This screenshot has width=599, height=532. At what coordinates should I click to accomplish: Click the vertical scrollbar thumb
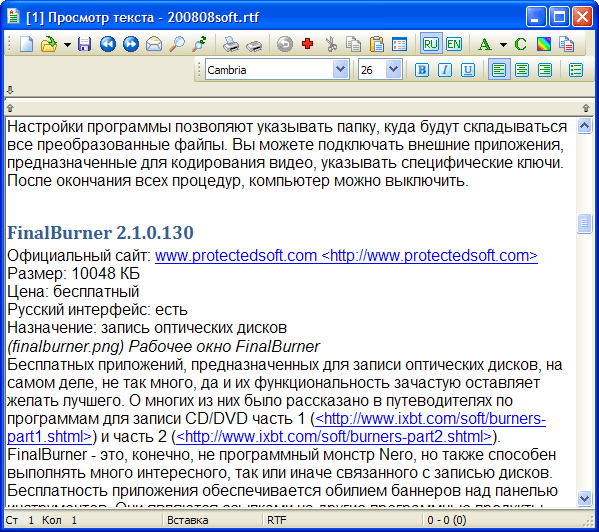click(x=584, y=223)
